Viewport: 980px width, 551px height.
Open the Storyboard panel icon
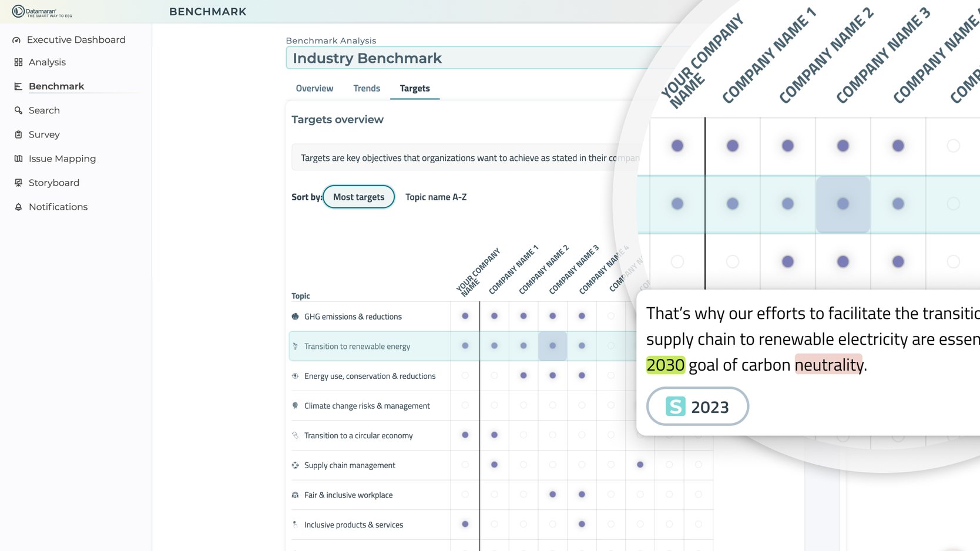pos(18,182)
